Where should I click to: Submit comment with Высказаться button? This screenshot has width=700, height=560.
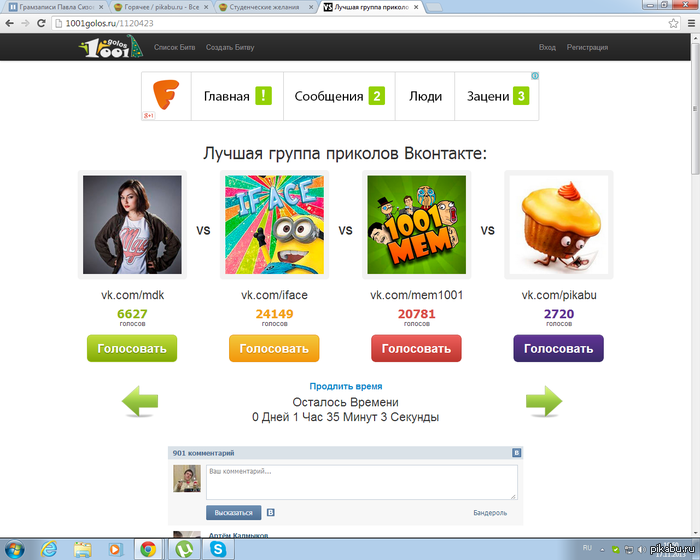click(x=233, y=513)
